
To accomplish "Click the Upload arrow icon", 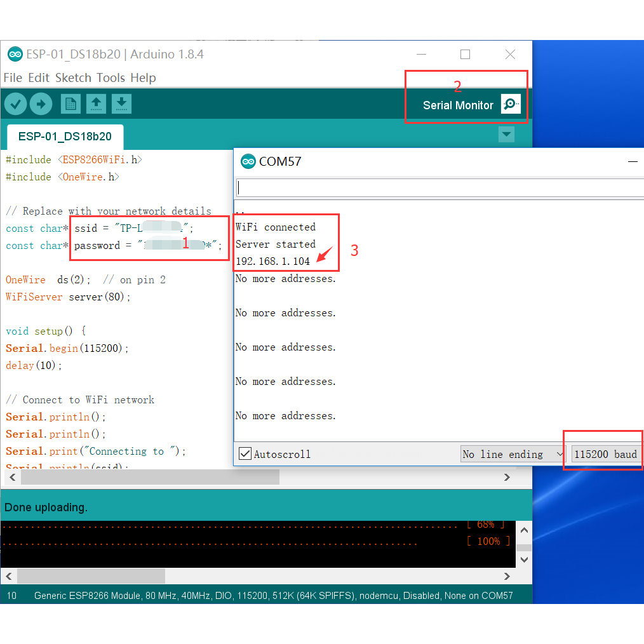I will click(41, 104).
